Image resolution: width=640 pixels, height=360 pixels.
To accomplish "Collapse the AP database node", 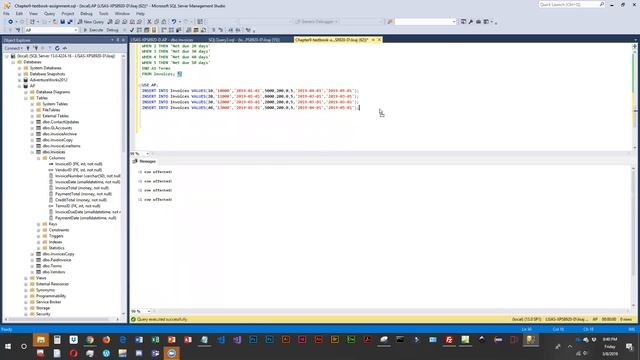I will click(19, 86).
